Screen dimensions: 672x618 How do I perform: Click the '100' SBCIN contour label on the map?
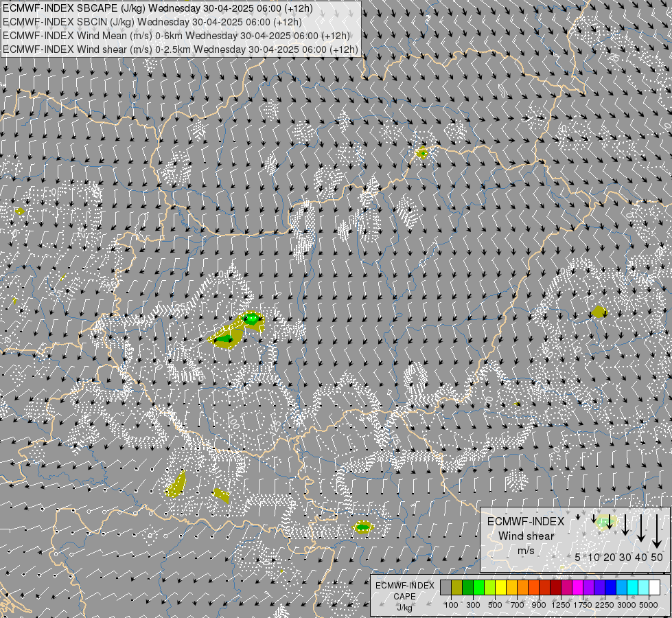[233, 422]
